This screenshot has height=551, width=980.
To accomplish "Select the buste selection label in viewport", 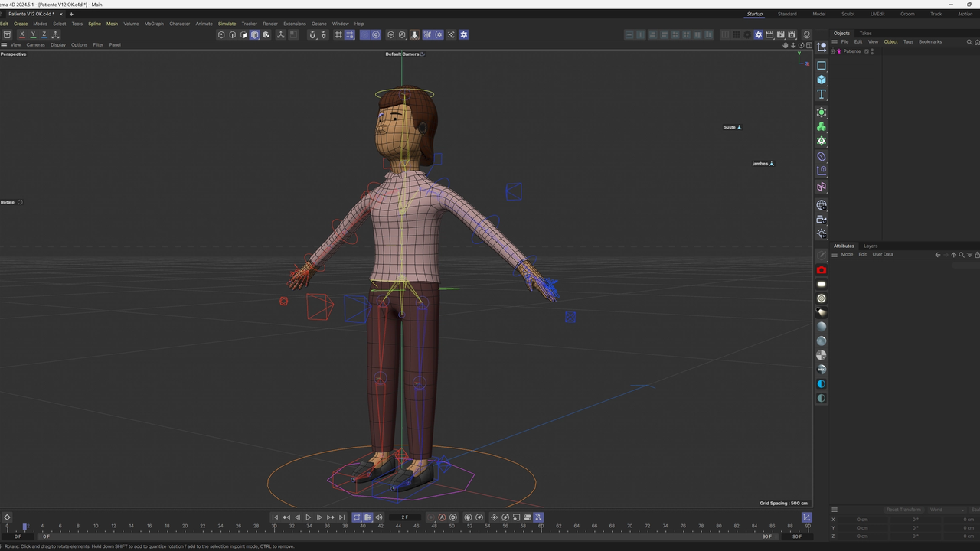I will [x=729, y=127].
